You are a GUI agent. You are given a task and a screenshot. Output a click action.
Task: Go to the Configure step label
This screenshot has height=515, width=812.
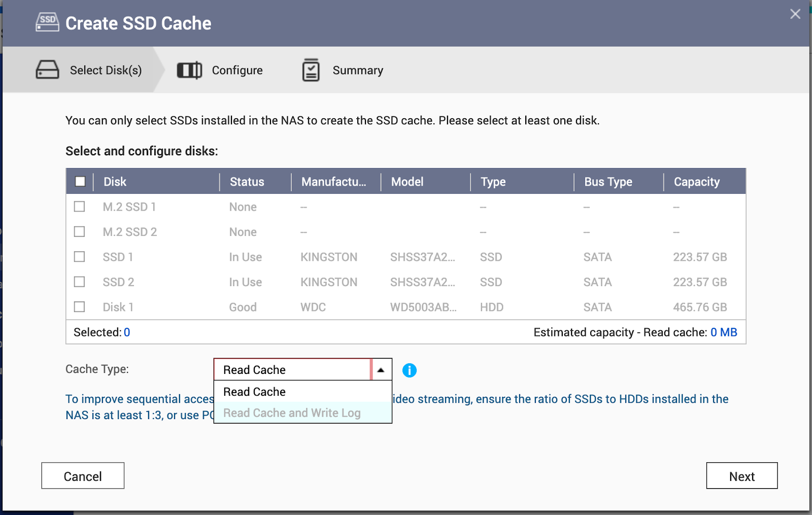pyautogui.click(x=237, y=71)
